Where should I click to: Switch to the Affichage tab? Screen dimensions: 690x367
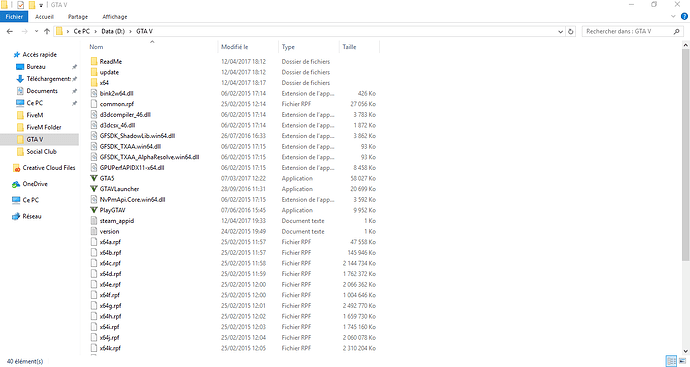(115, 17)
